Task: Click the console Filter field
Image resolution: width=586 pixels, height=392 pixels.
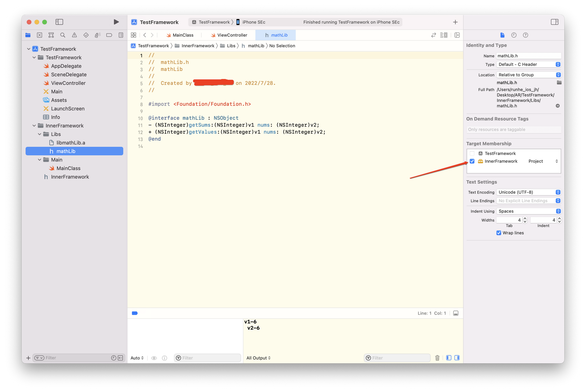Action: 397,358
